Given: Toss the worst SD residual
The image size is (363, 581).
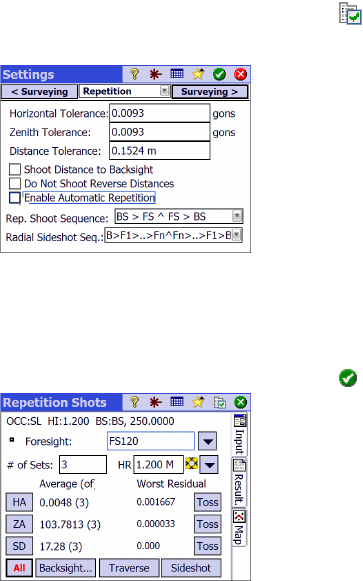Looking at the screenshot, I should tap(208, 546).
